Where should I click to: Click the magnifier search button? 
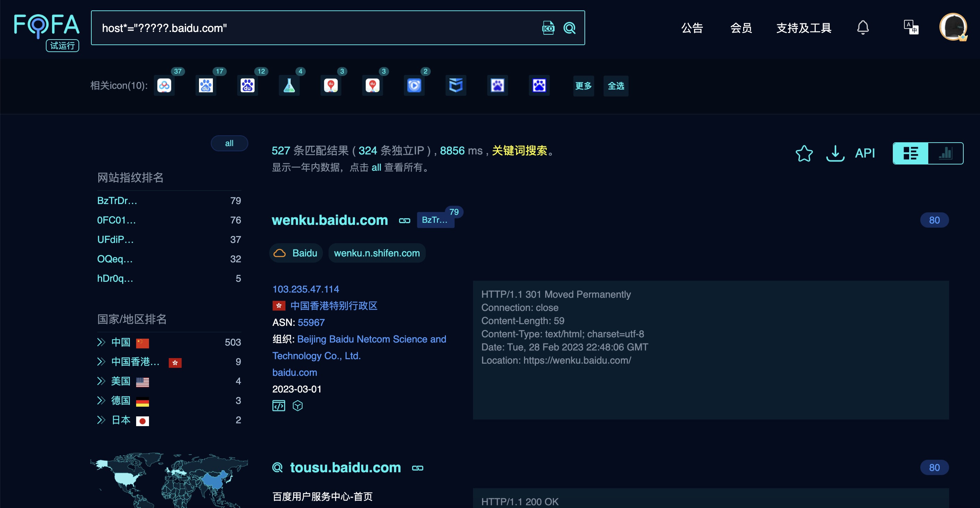570,28
